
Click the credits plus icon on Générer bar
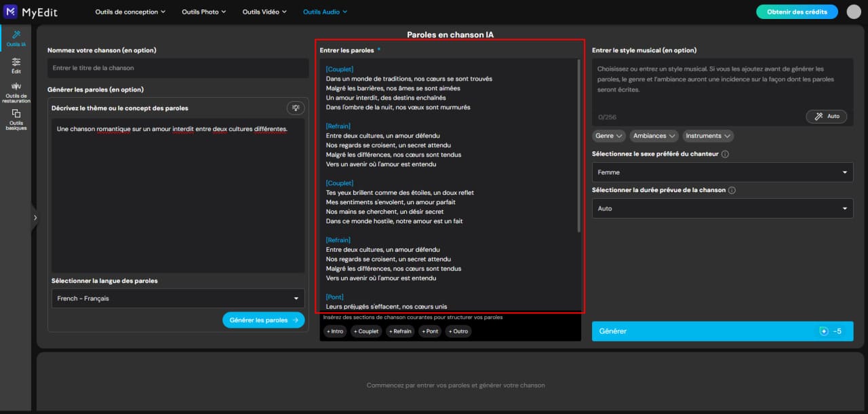tap(824, 331)
